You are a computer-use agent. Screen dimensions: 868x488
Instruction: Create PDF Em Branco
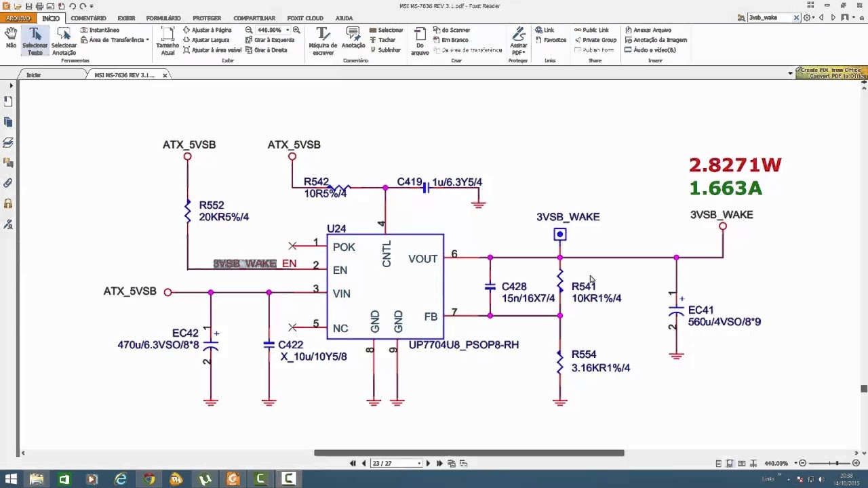pyautogui.click(x=450, y=40)
